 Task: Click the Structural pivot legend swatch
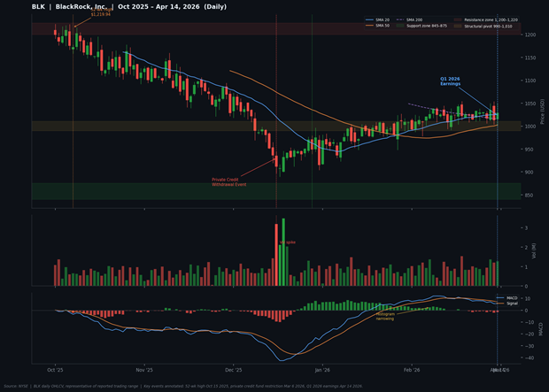459,26
